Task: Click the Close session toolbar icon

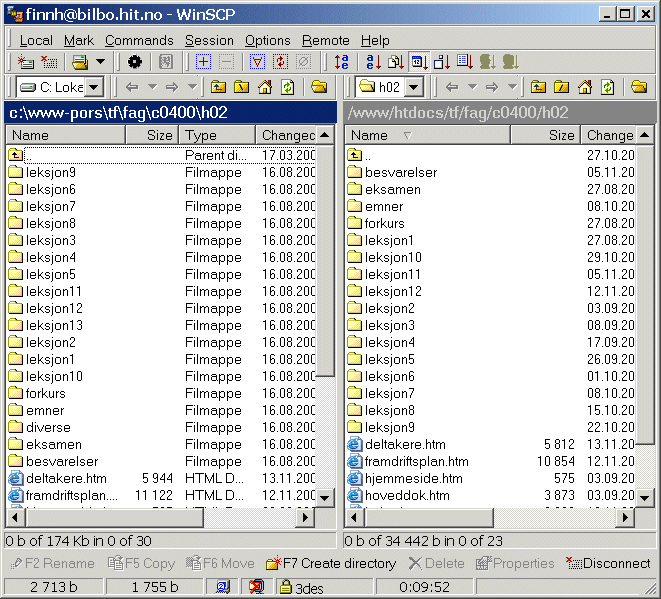Action: (49, 62)
